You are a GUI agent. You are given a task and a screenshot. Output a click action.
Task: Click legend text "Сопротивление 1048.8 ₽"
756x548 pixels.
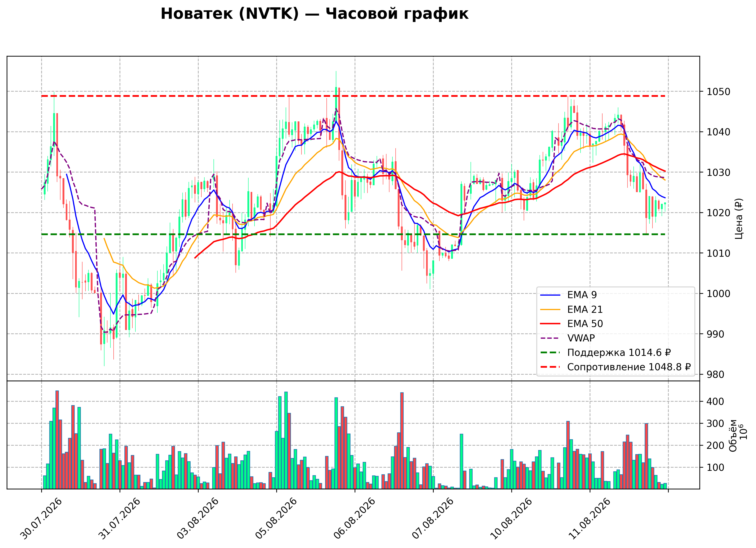click(629, 367)
